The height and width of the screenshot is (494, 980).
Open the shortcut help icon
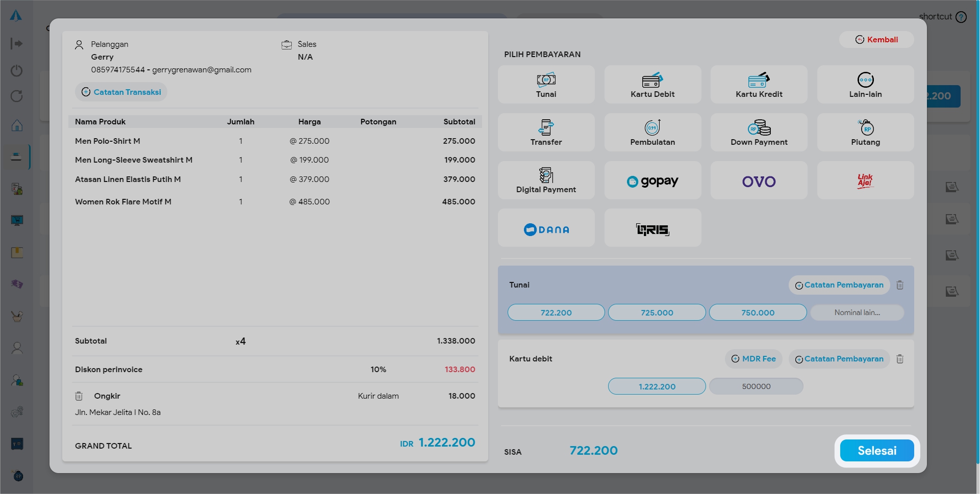pyautogui.click(x=961, y=17)
